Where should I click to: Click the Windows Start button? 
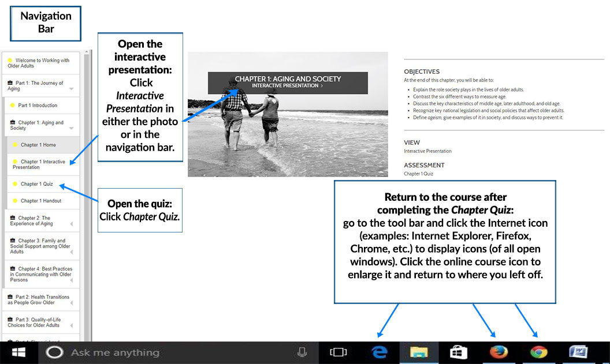[x=19, y=352]
